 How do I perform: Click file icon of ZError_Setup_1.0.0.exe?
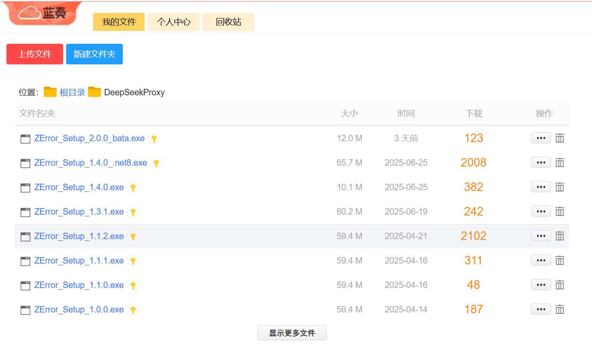coord(25,310)
